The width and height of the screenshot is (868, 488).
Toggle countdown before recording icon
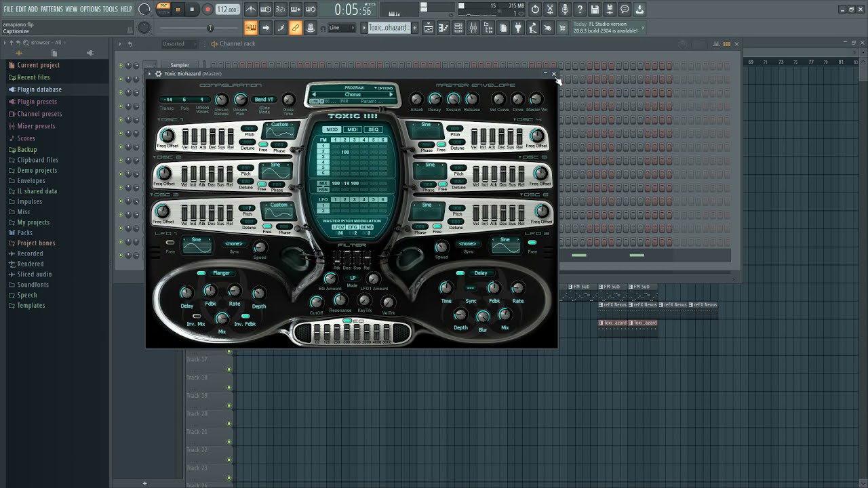click(x=281, y=9)
